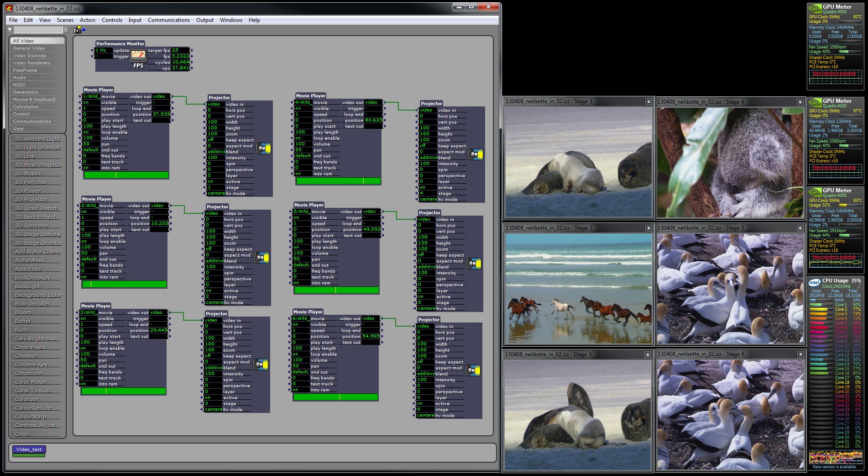The image size is (868, 476).
Task: Open the Output menu
Action: pos(205,20)
